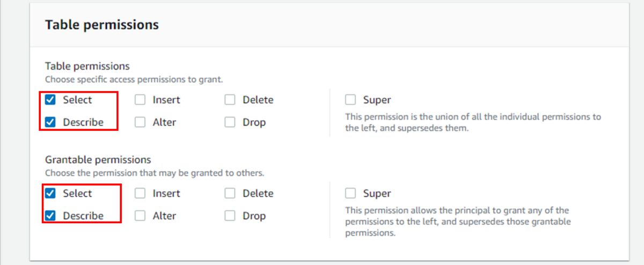Enable Delete under Grantable permissions
Image resolution: width=644 pixels, height=265 pixels.
click(x=230, y=193)
